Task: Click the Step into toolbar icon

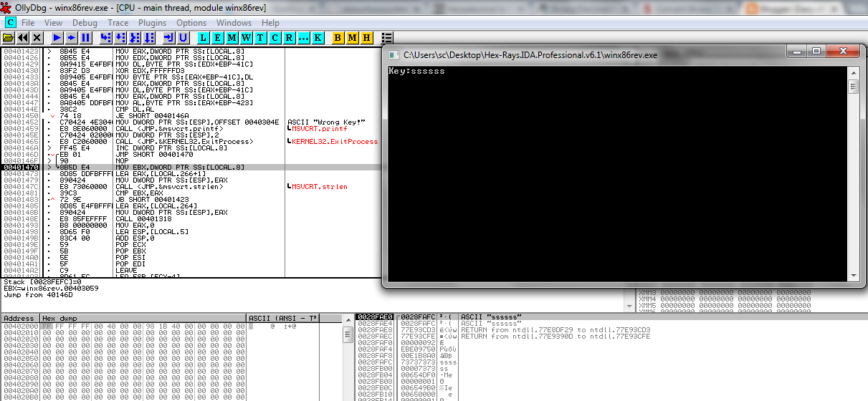Action: tap(106, 37)
